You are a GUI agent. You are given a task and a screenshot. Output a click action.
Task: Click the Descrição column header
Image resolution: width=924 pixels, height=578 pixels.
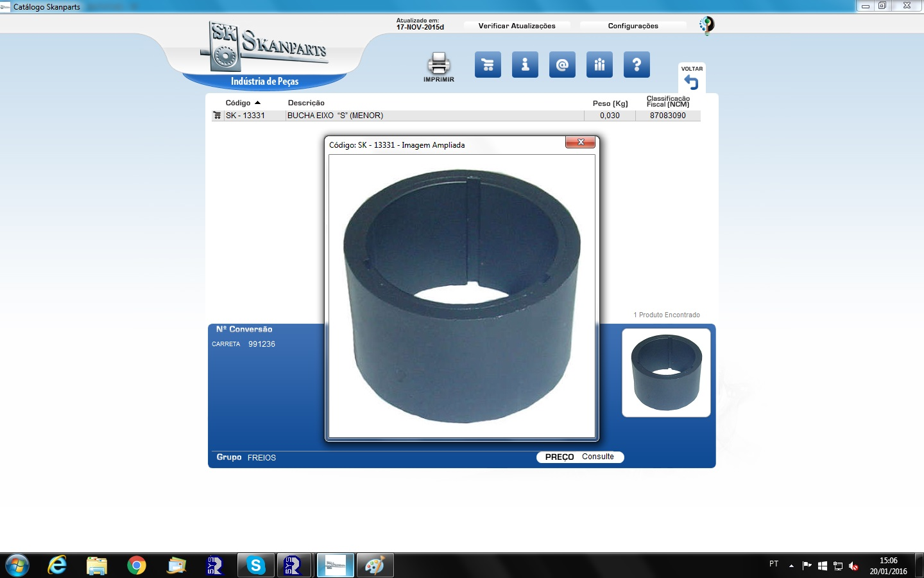306,103
